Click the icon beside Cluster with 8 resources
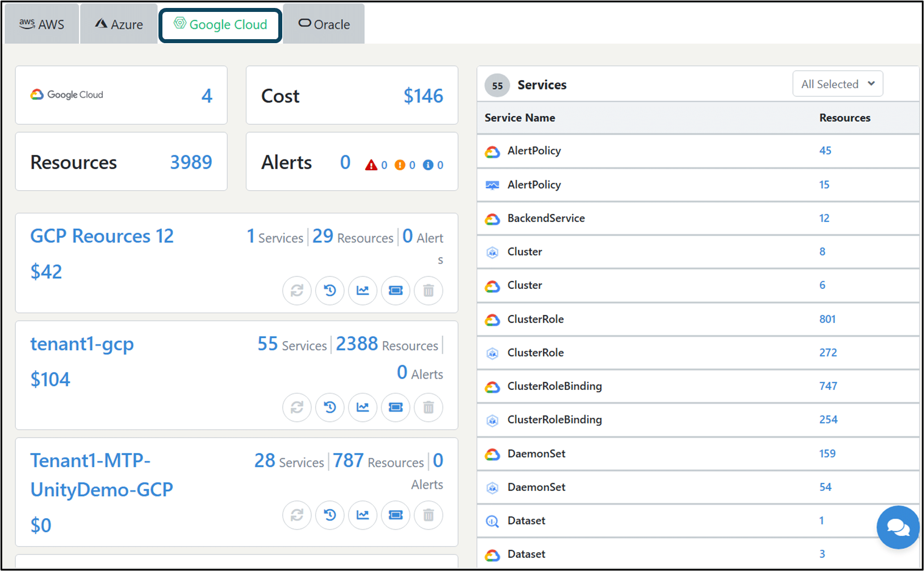The image size is (924, 571). click(492, 252)
